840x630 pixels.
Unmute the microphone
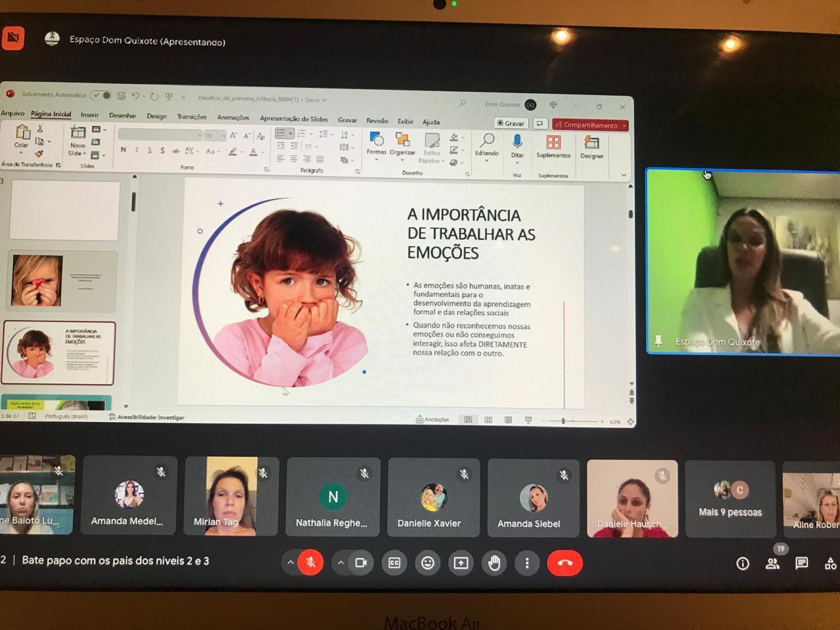311,563
